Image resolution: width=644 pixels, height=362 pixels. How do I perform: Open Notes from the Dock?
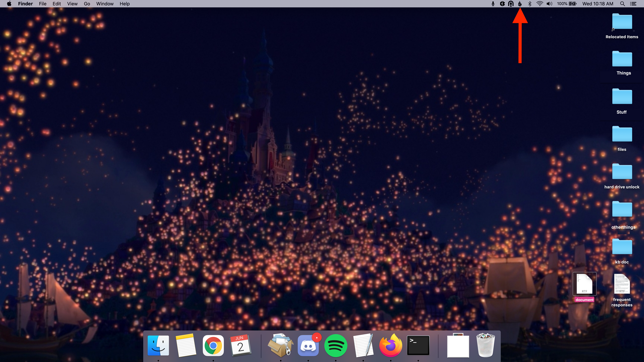pos(186,346)
